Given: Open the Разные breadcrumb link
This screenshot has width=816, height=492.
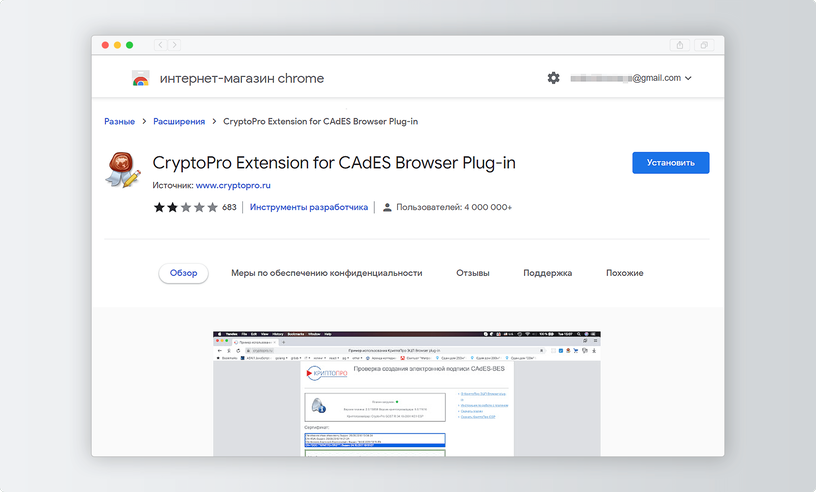Looking at the screenshot, I should pyautogui.click(x=119, y=121).
